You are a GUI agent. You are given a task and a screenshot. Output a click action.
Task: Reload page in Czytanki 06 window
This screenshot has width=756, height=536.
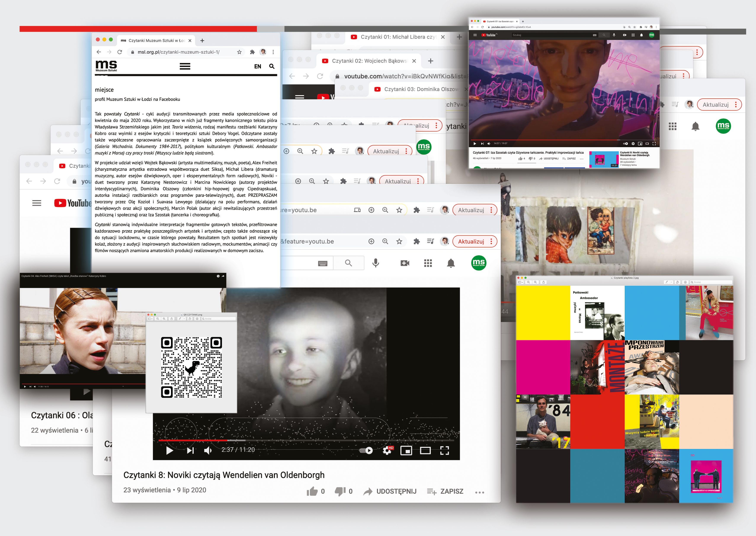pos(57,181)
